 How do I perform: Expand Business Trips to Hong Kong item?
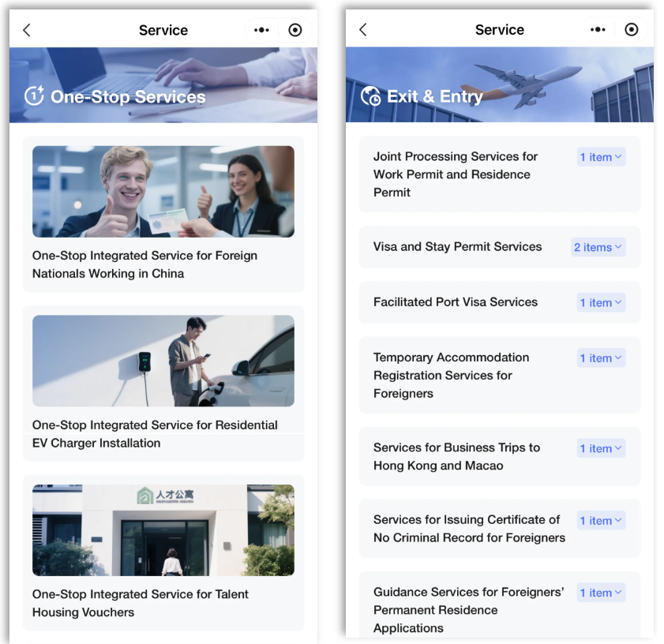point(601,448)
